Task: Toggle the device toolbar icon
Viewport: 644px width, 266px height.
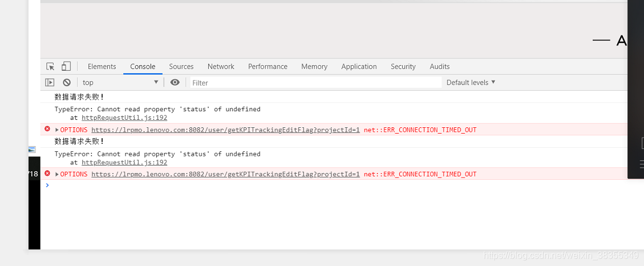Action: [66, 66]
